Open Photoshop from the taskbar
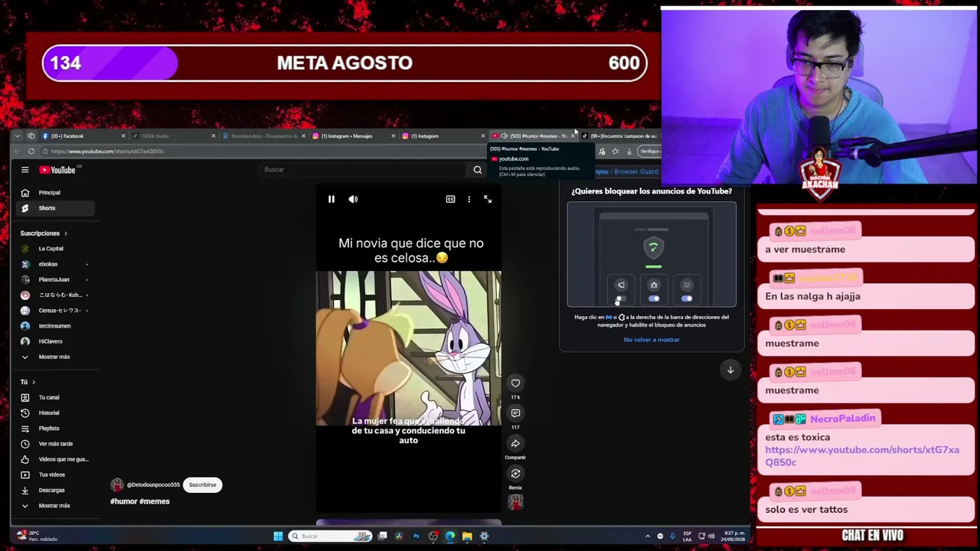 [x=416, y=536]
